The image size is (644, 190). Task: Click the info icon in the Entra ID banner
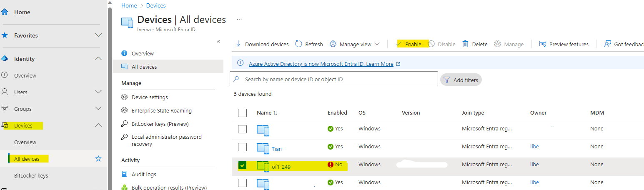click(x=240, y=63)
